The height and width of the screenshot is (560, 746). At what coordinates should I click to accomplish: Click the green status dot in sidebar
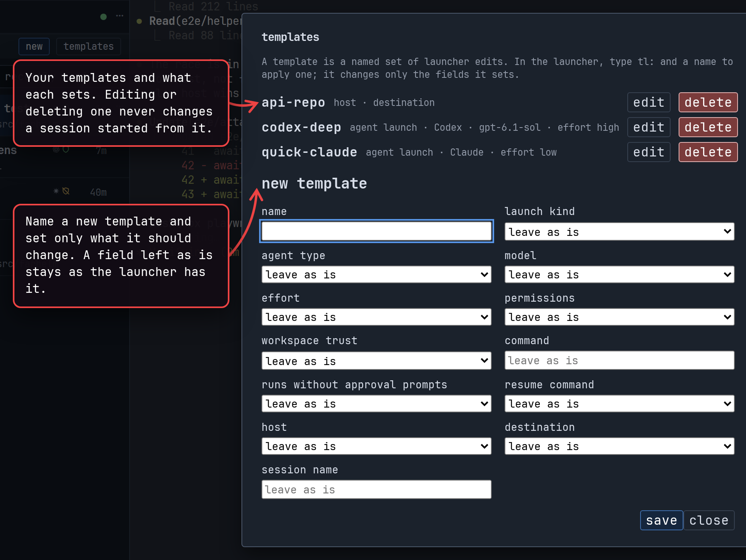(103, 16)
